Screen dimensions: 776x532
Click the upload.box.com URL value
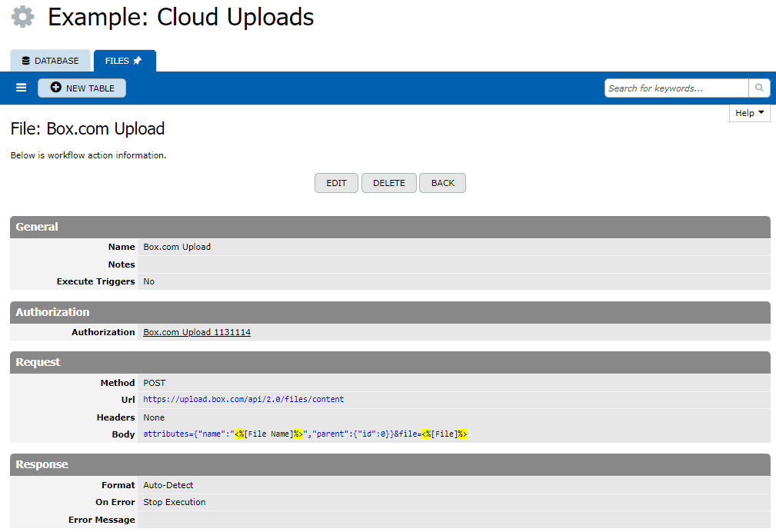tap(244, 400)
